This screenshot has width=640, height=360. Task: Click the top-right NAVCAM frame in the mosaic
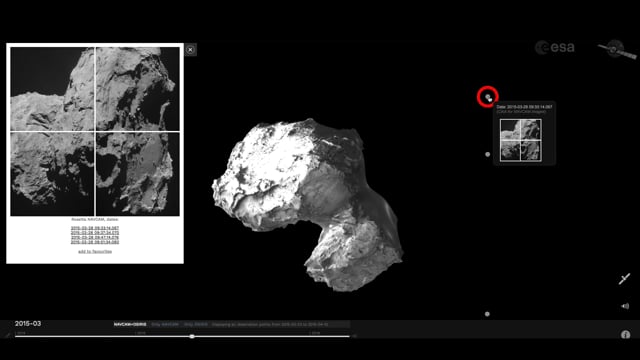click(138, 89)
